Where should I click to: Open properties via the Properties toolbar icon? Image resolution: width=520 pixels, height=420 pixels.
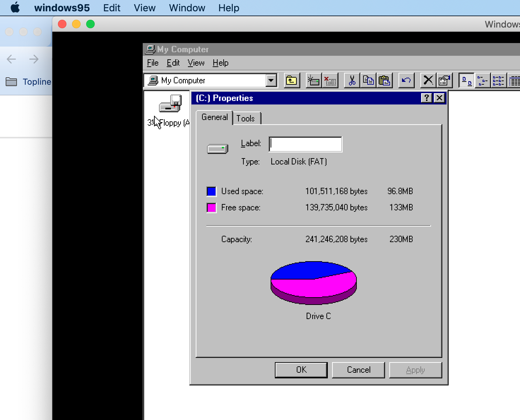pyautogui.click(x=444, y=80)
